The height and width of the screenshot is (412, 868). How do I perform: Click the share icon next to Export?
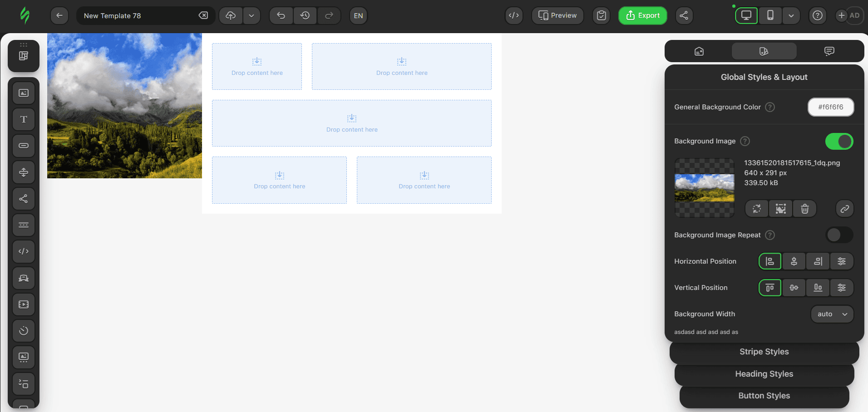click(684, 15)
